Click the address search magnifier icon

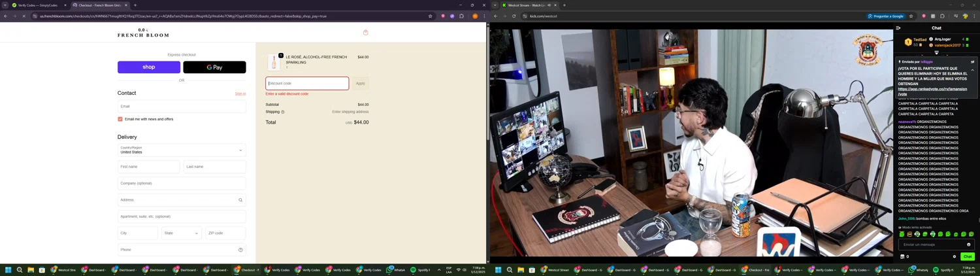pyautogui.click(x=240, y=200)
